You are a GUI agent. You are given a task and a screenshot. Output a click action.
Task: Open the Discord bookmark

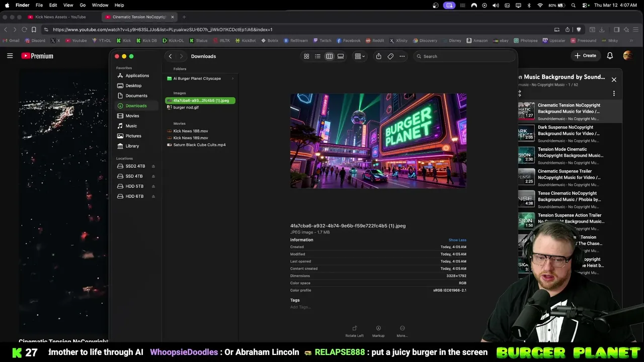point(35,40)
